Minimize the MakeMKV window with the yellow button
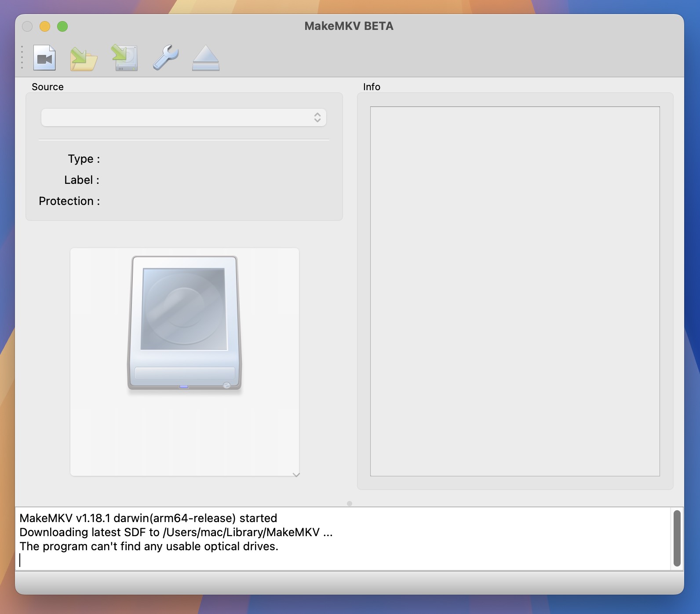 (45, 26)
